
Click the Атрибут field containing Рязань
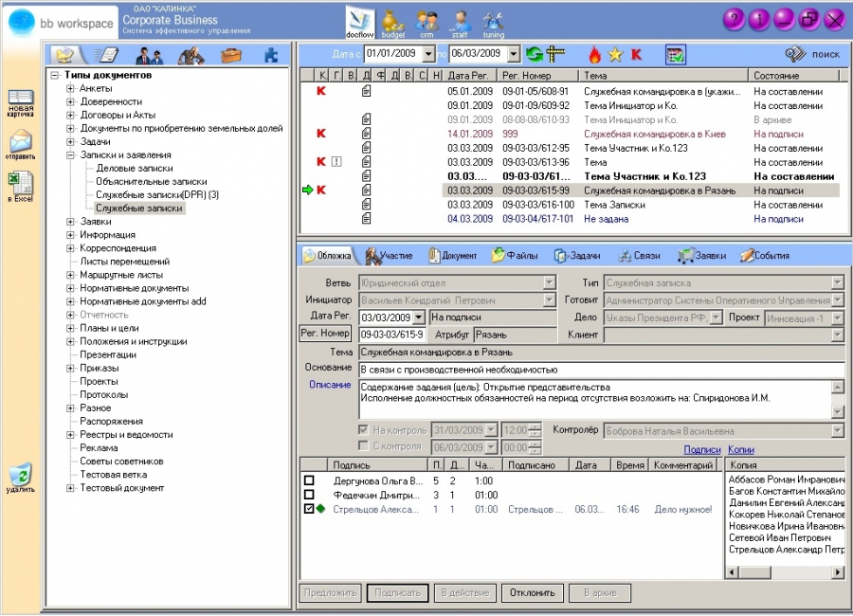coord(516,335)
